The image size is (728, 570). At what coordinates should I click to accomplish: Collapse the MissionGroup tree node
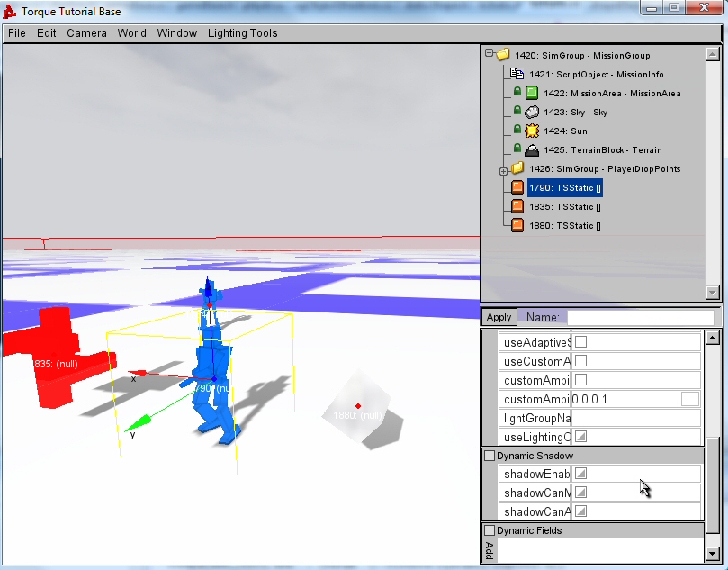coord(489,55)
